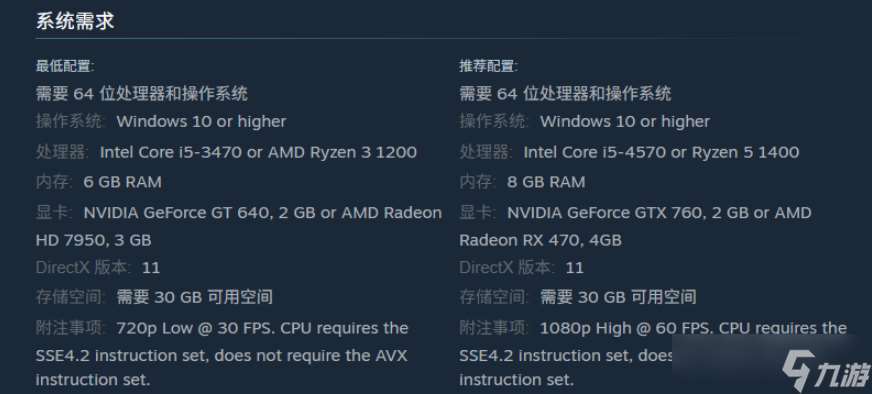Image resolution: width=872 pixels, height=394 pixels.
Task: Click 1080p High @ 60 FPS note
Action: point(627,328)
